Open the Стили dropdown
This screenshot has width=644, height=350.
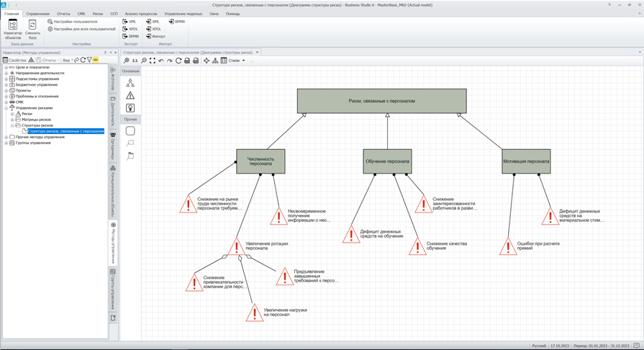pos(236,60)
